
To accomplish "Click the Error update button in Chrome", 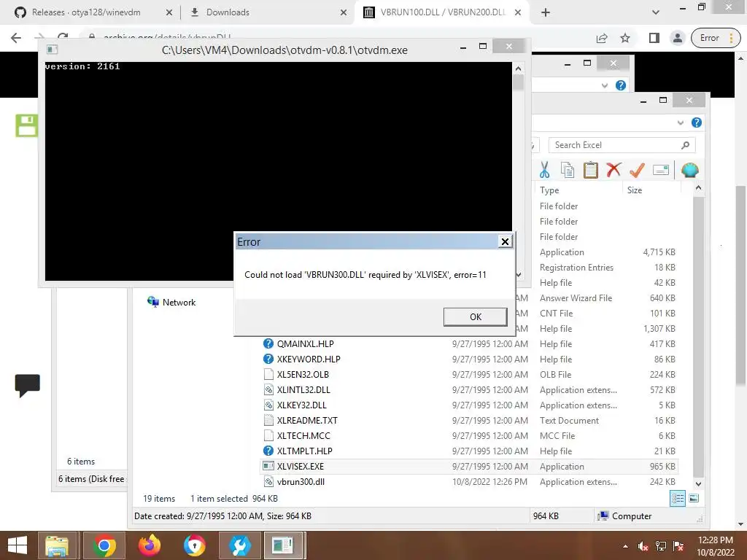I will click(715, 38).
